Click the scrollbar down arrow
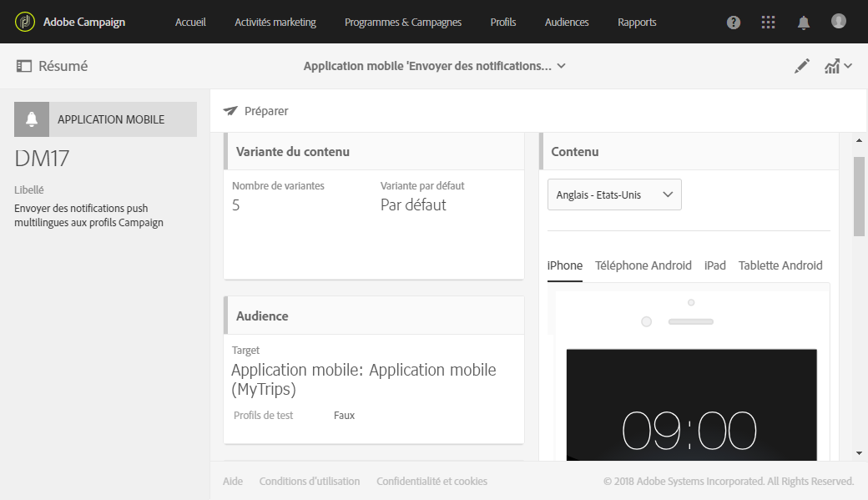 [x=859, y=453]
